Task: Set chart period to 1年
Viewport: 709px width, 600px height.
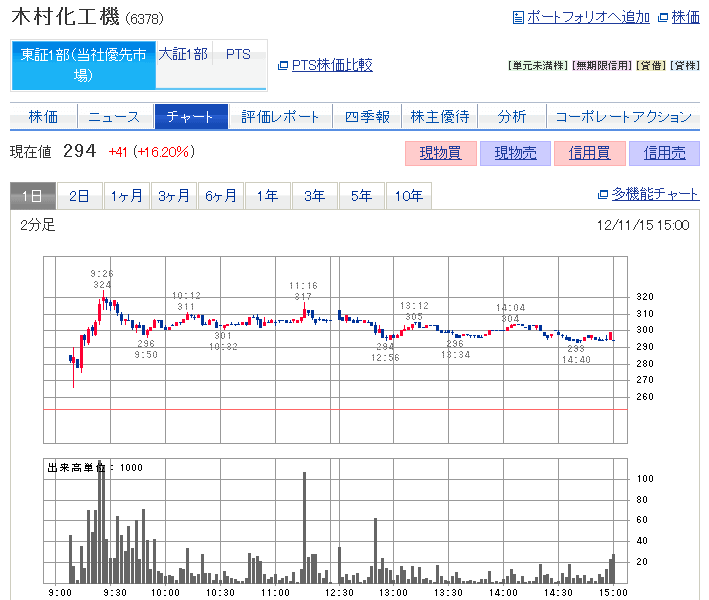Action: coord(267,196)
